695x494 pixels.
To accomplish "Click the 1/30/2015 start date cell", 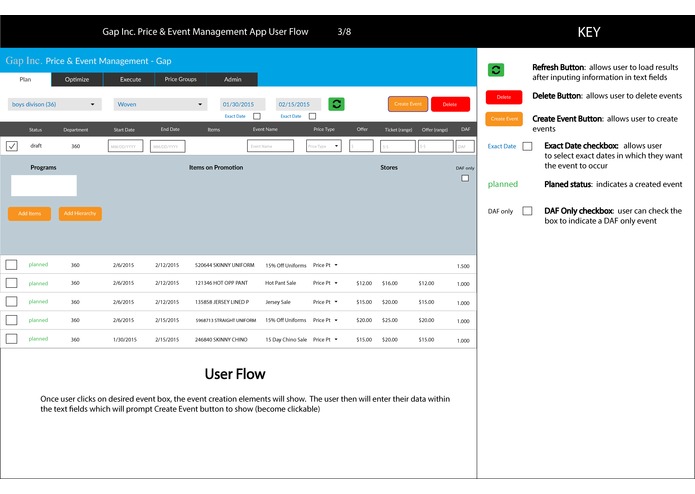I will [125, 339].
